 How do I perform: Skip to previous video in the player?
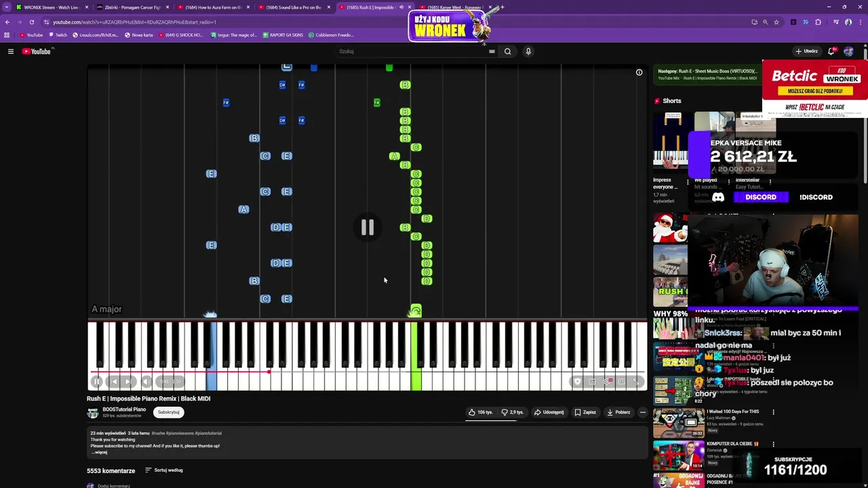coord(113,382)
